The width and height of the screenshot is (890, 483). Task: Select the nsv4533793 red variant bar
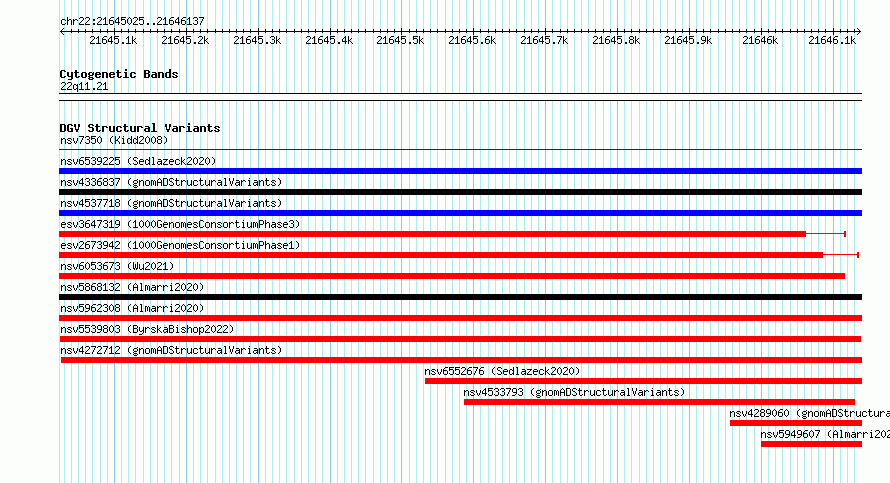(x=660, y=402)
